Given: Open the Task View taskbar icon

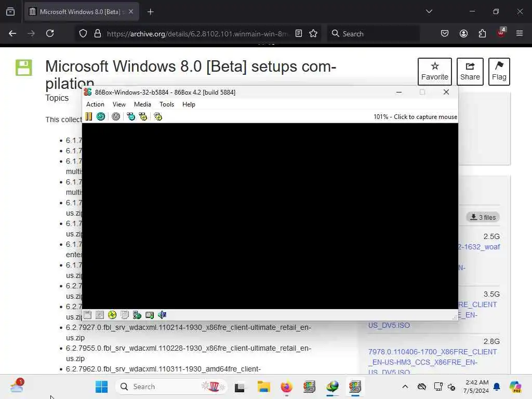Looking at the screenshot, I should (x=240, y=387).
